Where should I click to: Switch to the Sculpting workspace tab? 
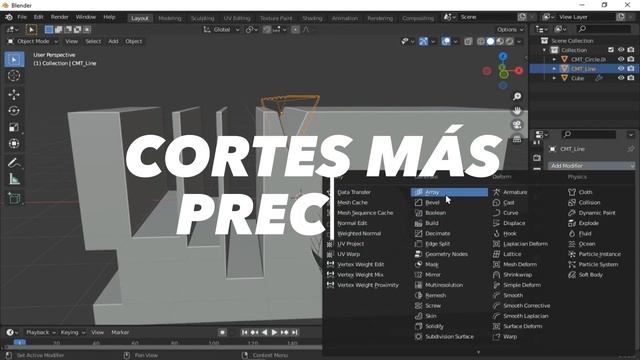pos(202,18)
